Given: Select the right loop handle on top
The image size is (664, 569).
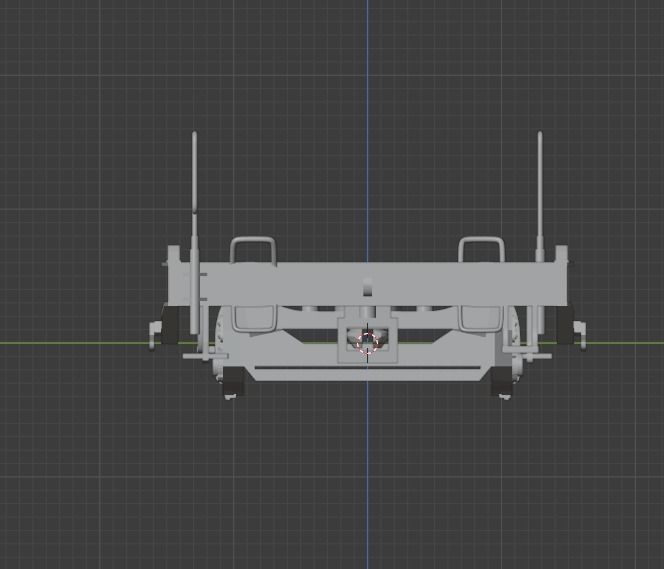Looking at the screenshot, I should (481, 250).
